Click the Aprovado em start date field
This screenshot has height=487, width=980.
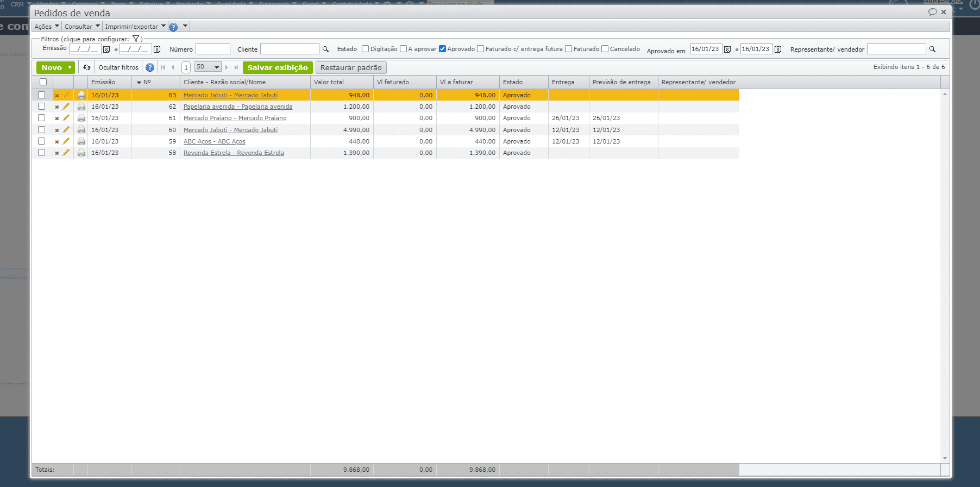click(x=706, y=49)
